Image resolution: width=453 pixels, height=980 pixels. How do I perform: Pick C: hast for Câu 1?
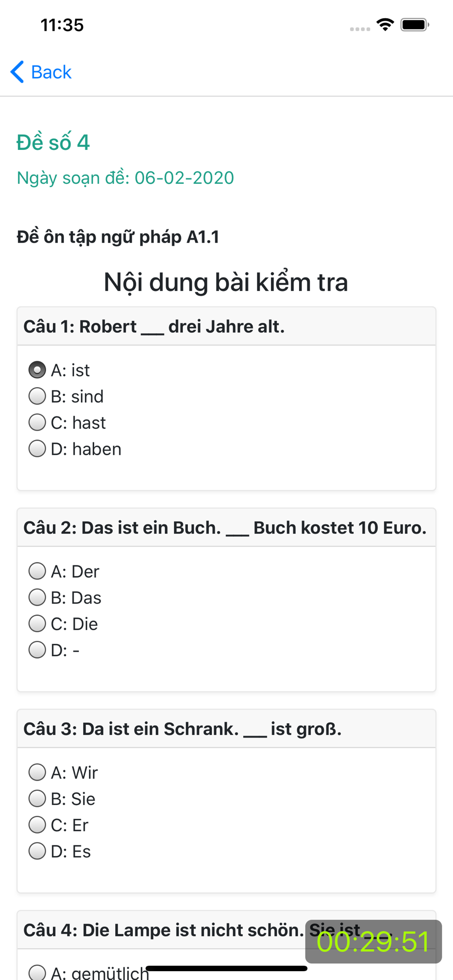[x=37, y=422]
